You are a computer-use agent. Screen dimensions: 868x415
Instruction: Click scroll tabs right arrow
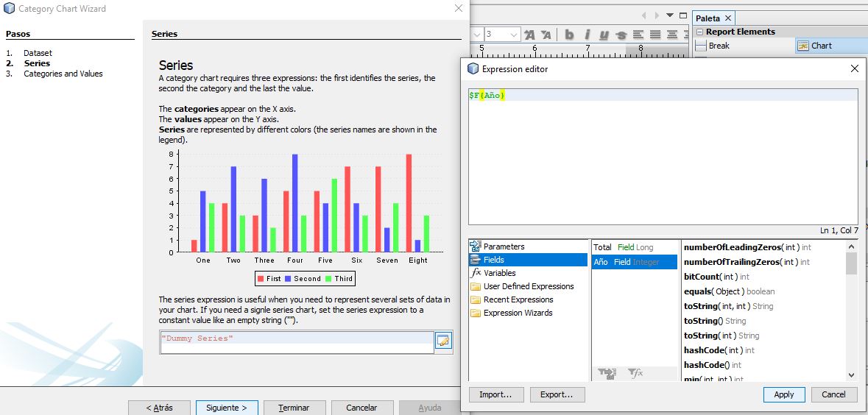657,15
